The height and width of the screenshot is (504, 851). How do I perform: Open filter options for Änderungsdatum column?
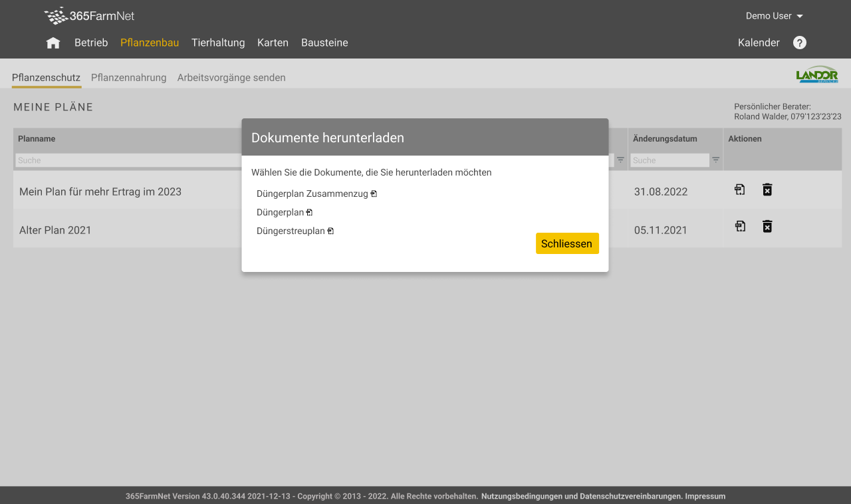[x=716, y=160]
